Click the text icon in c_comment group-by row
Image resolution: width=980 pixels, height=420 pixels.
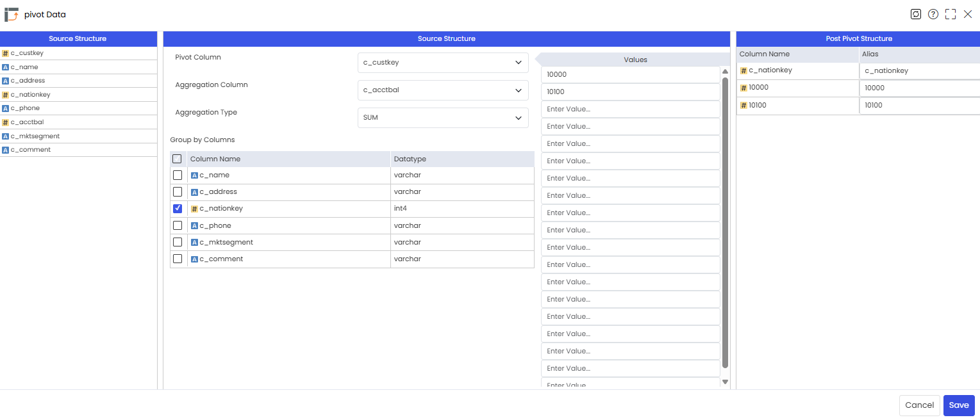point(194,259)
